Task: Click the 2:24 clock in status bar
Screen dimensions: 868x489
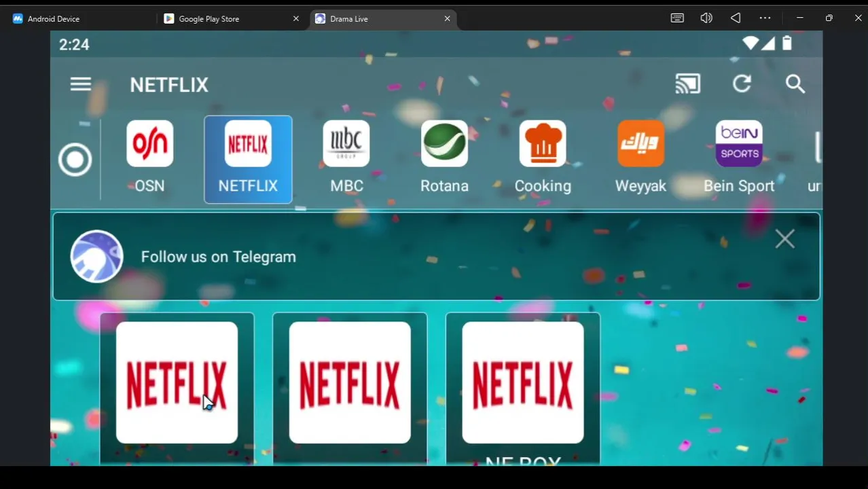Action: point(74,45)
